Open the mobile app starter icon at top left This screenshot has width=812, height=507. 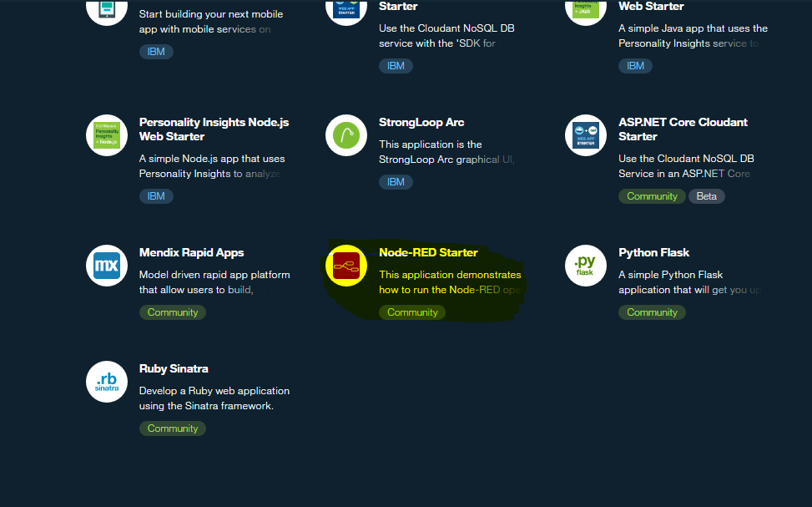107,13
